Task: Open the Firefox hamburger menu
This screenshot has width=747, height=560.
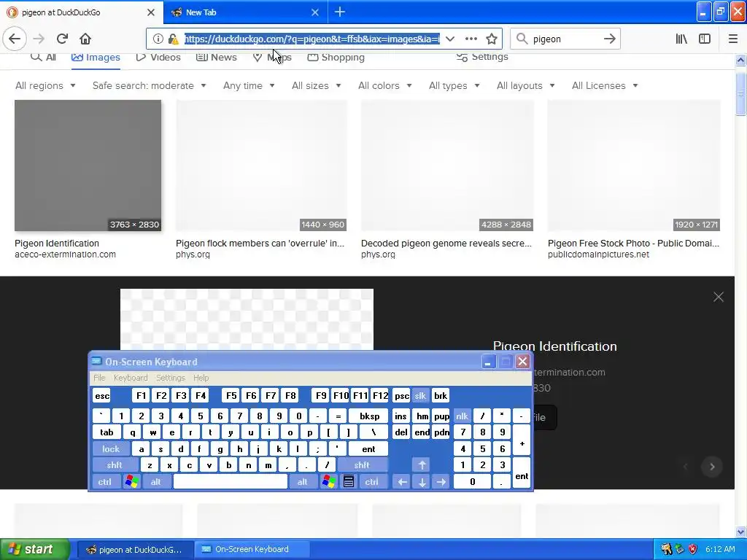Action: 732,39
